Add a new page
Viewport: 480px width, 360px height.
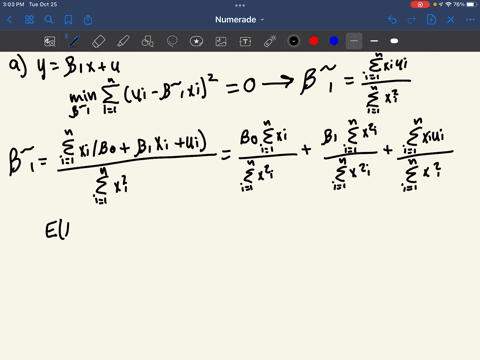click(431, 20)
